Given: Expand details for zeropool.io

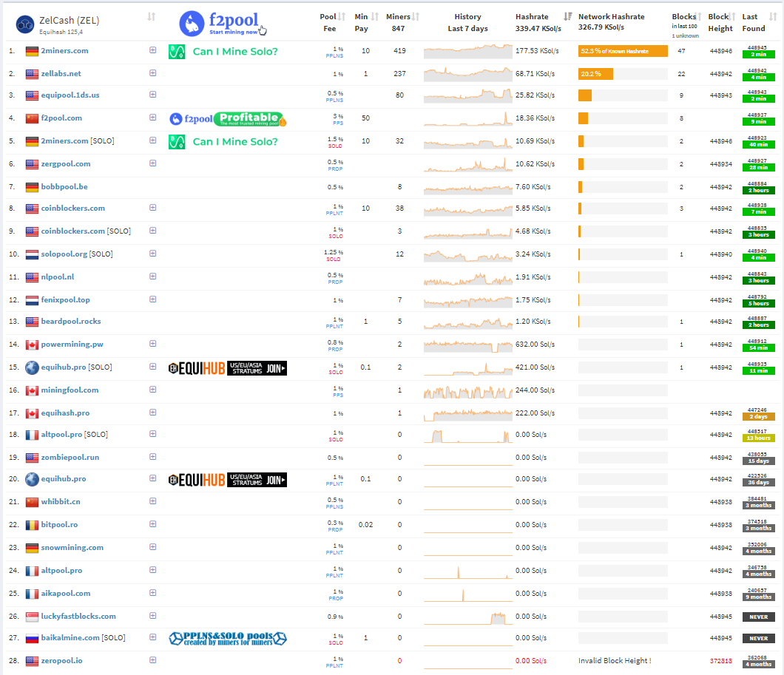Looking at the screenshot, I should pos(153,660).
